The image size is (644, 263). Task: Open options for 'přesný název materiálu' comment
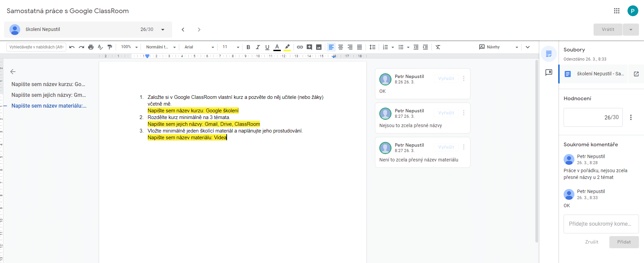pyautogui.click(x=464, y=147)
